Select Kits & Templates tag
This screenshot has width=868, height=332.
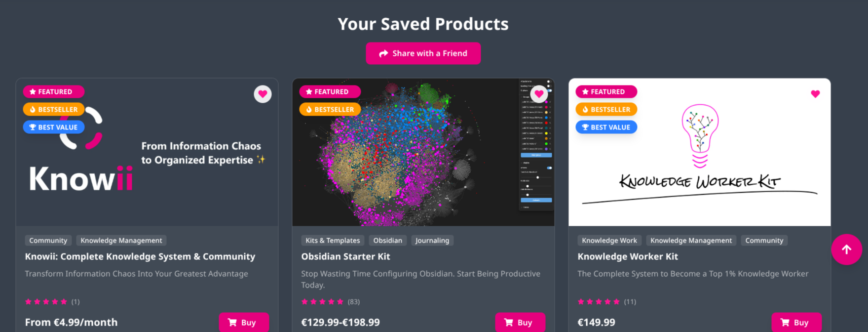tap(333, 241)
